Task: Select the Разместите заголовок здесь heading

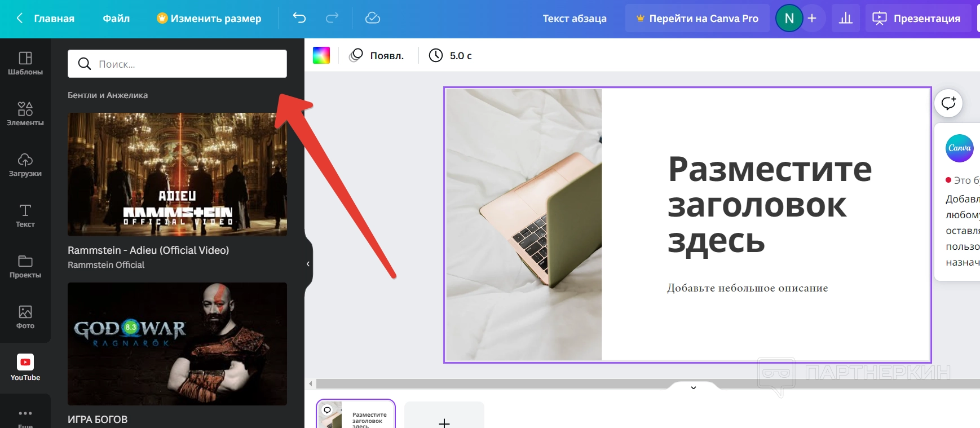Action: pyautogui.click(x=770, y=205)
